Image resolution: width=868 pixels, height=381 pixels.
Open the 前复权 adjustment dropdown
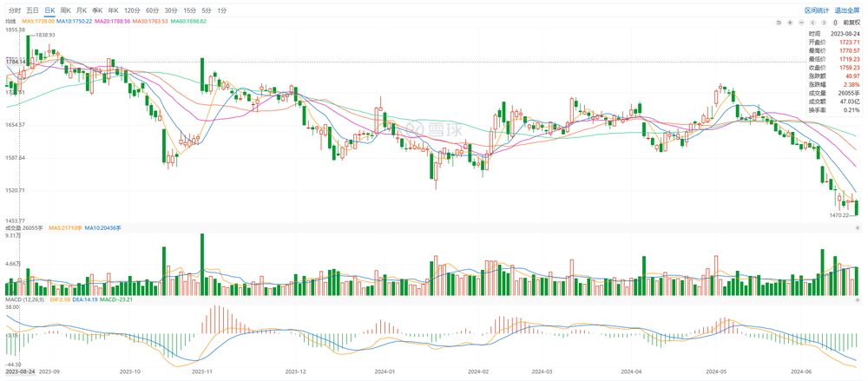[x=852, y=21]
